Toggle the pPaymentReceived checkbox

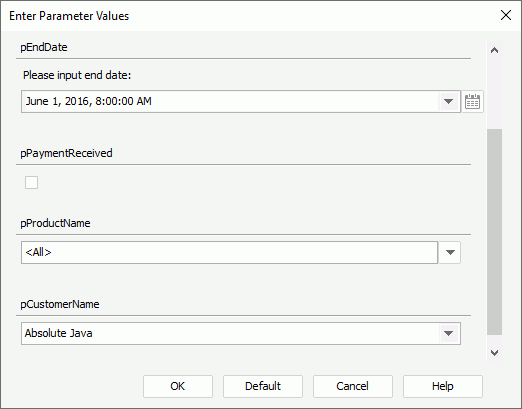pos(31,182)
